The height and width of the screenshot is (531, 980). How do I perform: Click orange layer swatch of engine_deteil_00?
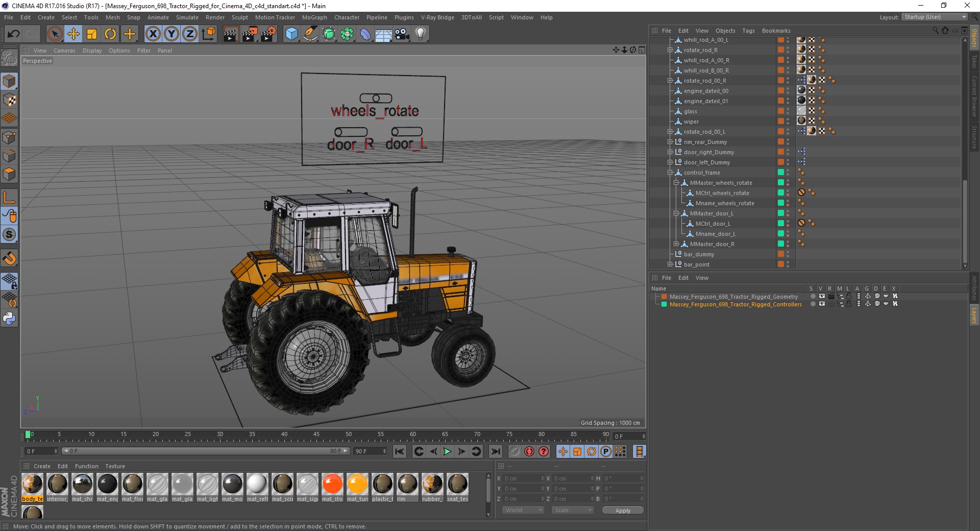point(780,90)
